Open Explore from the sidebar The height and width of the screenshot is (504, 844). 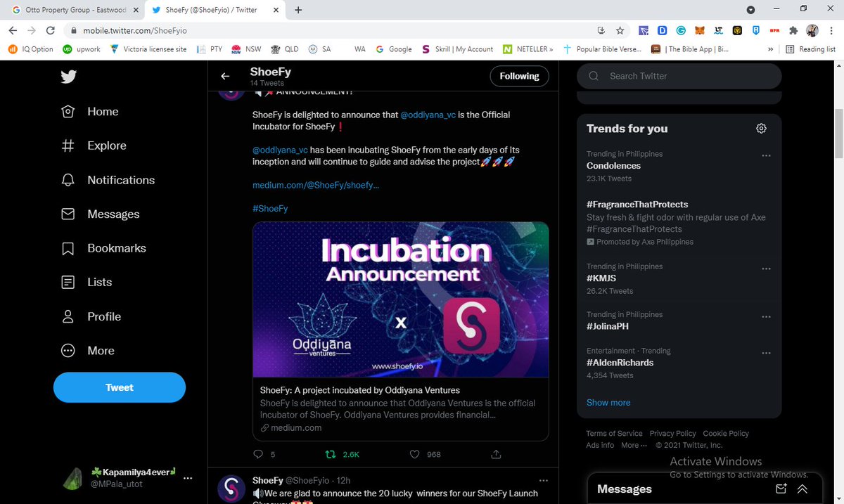94,146
